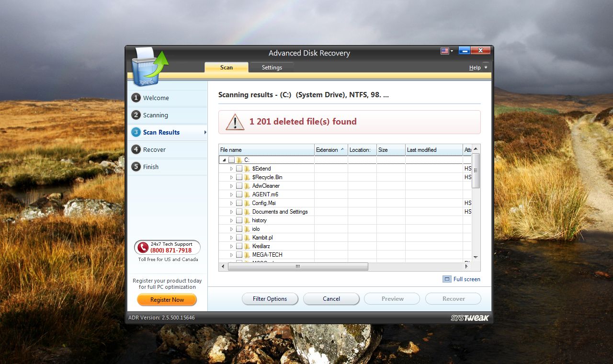Check Documents and Settings checkbox
The width and height of the screenshot is (613, 364).
[x=239, y=212]
